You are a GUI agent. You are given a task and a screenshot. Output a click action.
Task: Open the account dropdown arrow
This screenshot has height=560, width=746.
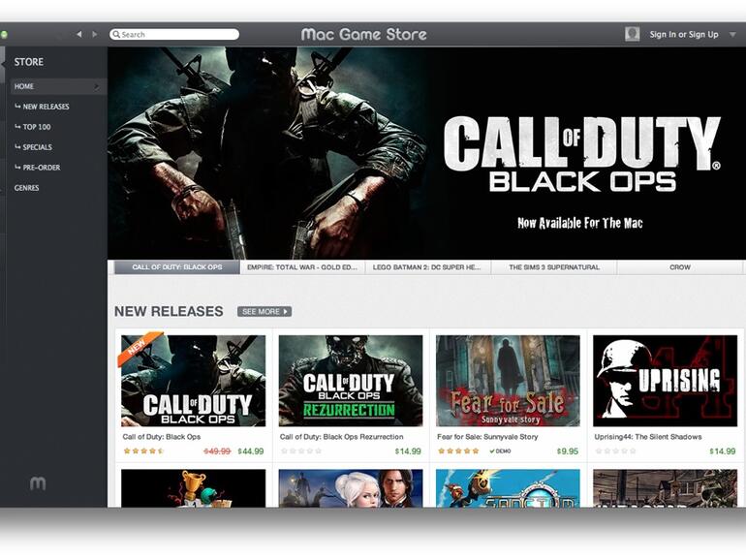pos(733,34)
